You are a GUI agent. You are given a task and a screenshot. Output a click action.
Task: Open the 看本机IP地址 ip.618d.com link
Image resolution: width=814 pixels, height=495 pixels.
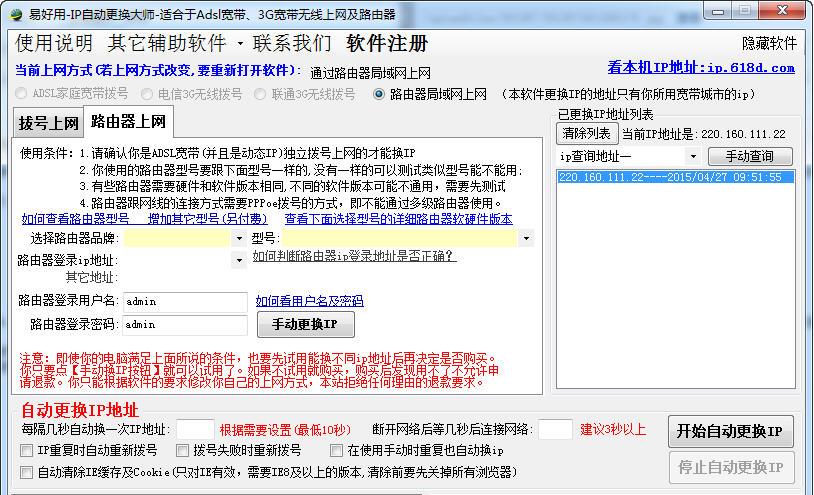pyautogui.click(x=701, y=67)
